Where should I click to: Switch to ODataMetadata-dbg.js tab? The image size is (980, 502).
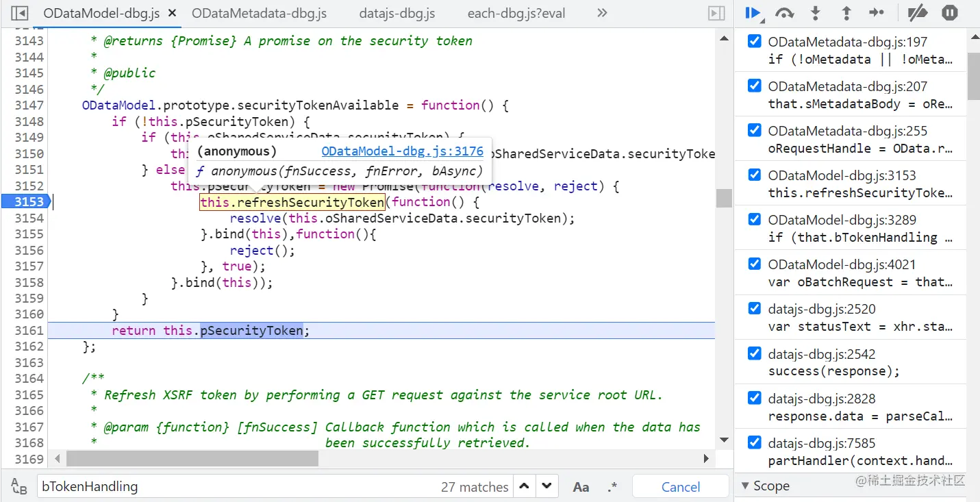click(x=259, y=13)
